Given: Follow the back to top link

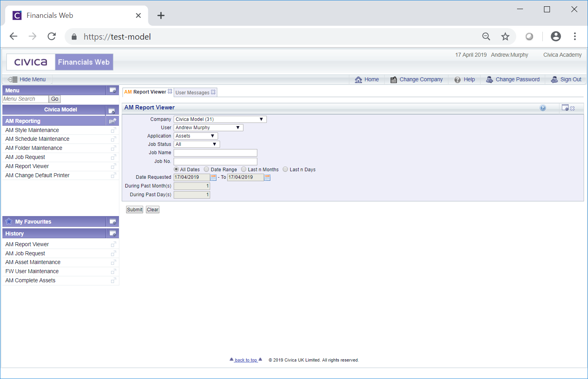Looking at the screenshot, I should (x=246, y=360).
